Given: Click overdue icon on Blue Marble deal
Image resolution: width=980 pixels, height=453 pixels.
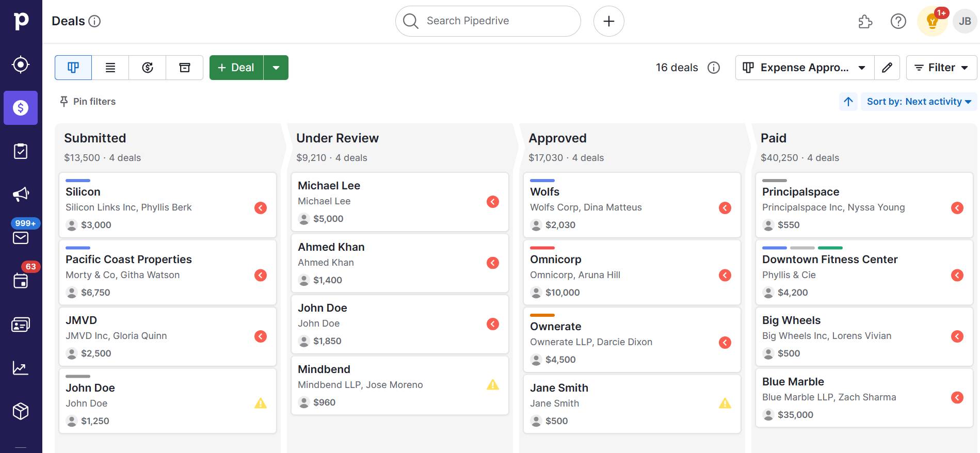Looking at the screenshot, I should pos(957,397).
